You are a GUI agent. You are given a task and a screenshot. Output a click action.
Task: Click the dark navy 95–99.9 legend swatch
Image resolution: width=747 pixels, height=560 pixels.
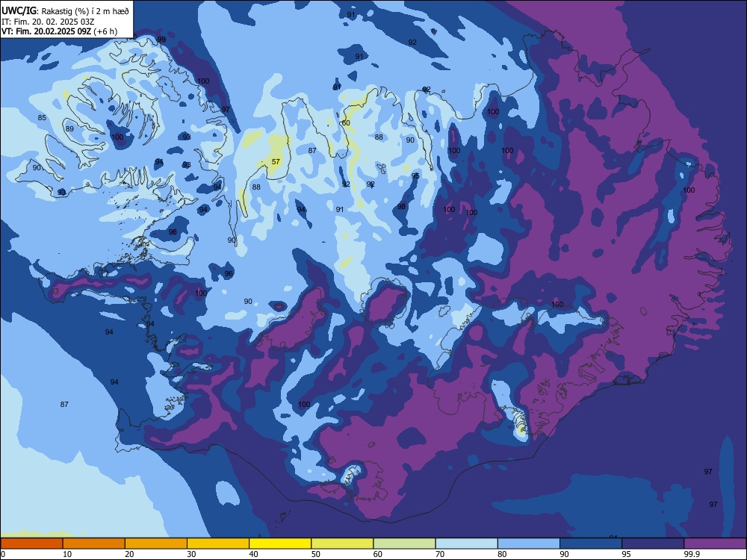tap(653, 544)
